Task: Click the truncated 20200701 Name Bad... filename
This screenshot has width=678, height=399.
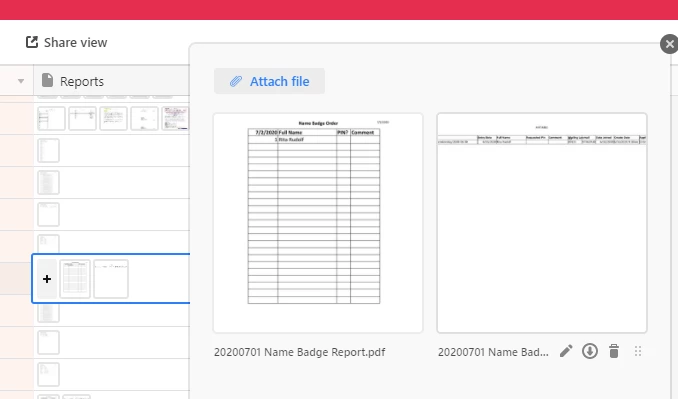Action: click(493, 352)
